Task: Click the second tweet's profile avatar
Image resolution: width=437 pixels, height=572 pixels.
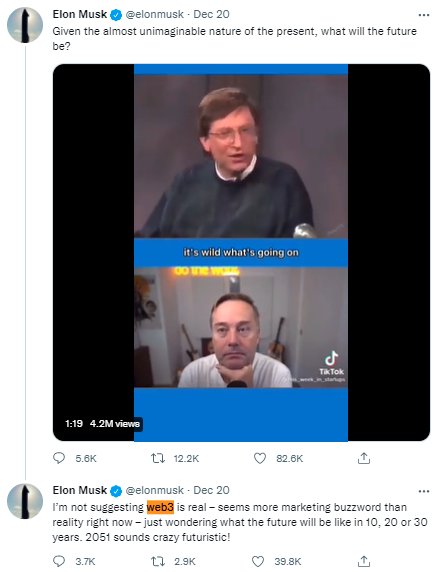Action: pos(25,501)
